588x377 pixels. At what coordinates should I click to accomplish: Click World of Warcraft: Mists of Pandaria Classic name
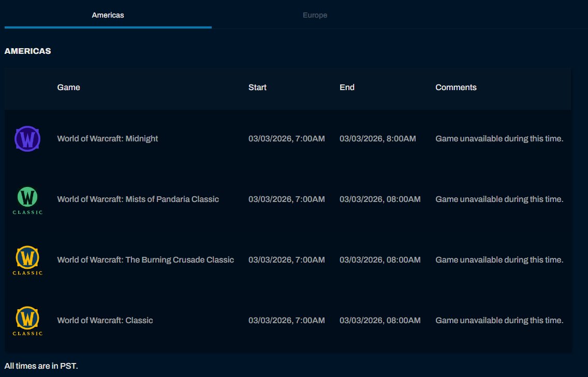[x=138, y=199]
